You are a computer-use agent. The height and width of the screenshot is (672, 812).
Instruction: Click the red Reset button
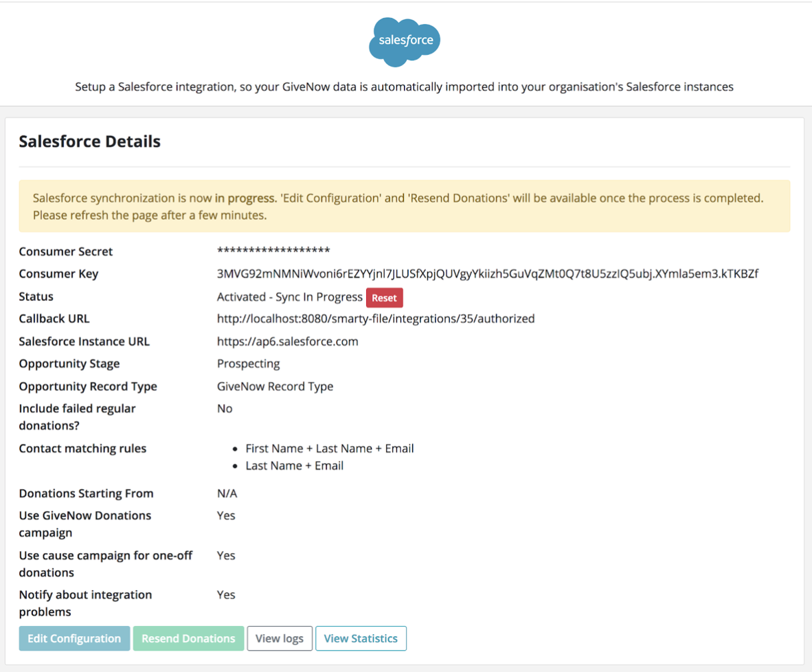tap(384, 298)
